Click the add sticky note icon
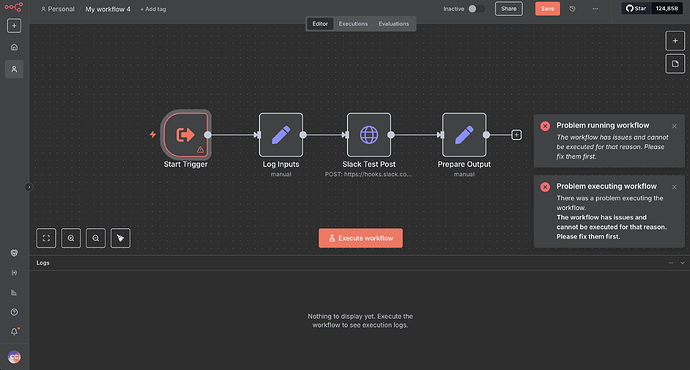This screenshot has width=690, height=370. pyautogui.click(x=675, y=64)
